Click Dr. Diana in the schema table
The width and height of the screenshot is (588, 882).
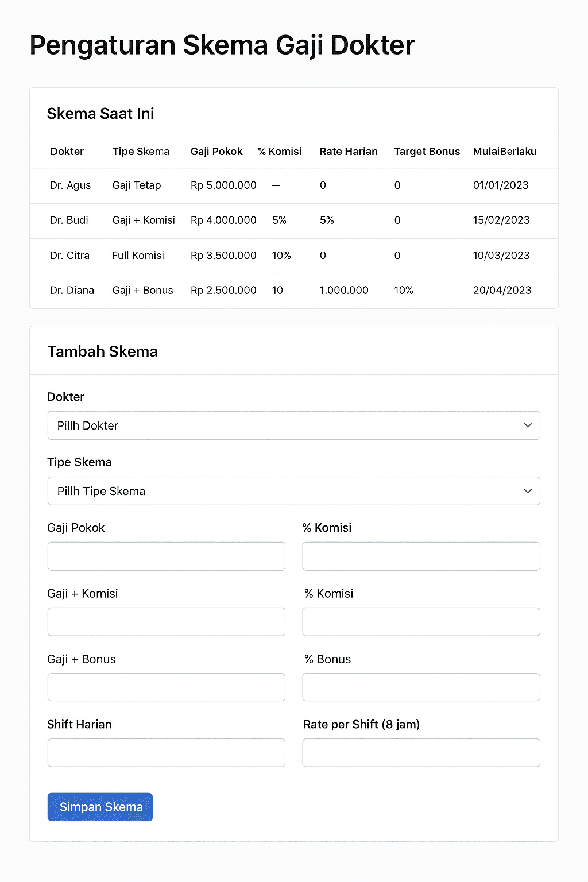tap(72, 291)
